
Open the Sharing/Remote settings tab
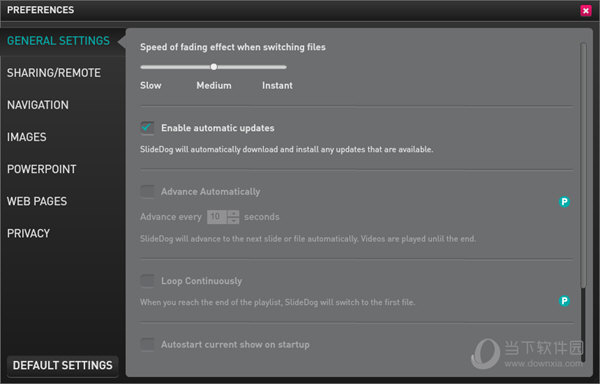(54, 73)
